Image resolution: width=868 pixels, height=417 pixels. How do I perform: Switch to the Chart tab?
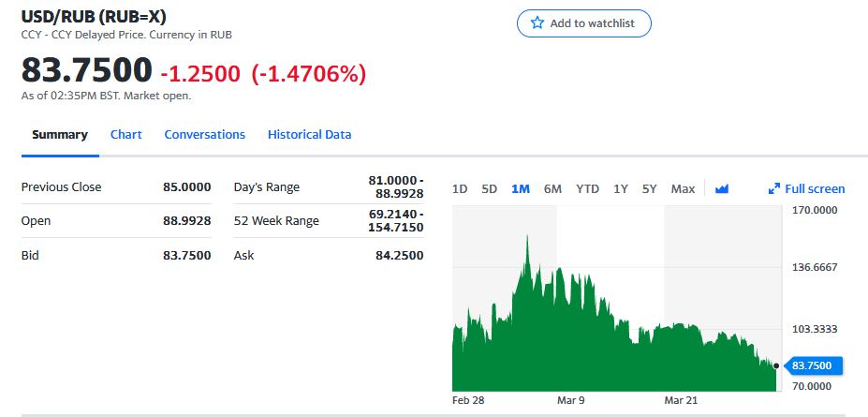click(126, 134)
